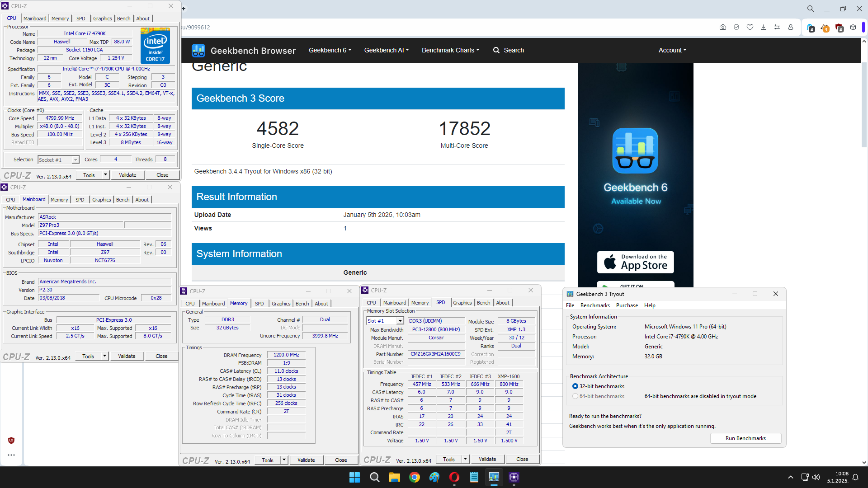The image size is (868, 488).
Task: Click Run Benchmarks button
Action: 745,438
